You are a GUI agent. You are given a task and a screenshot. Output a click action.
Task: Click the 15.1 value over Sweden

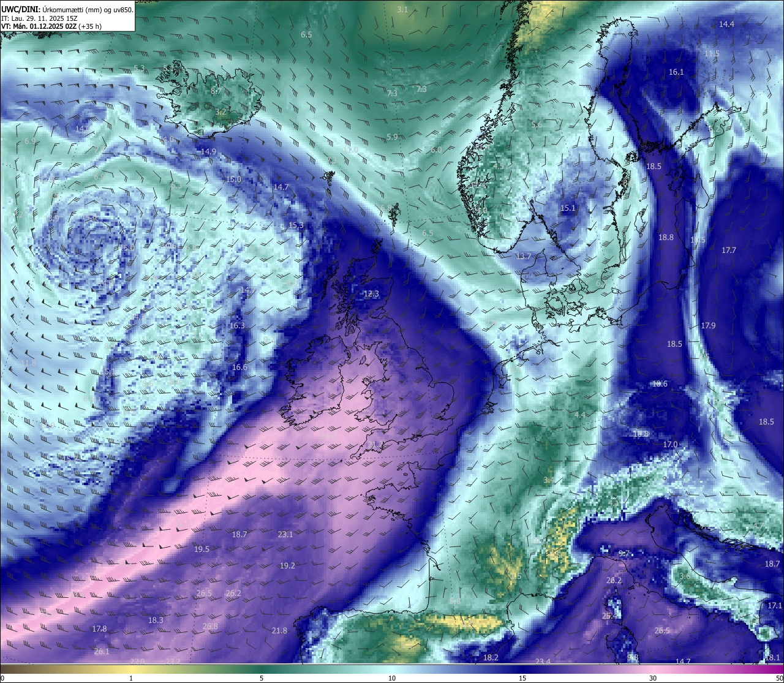[x=568, y=208]
